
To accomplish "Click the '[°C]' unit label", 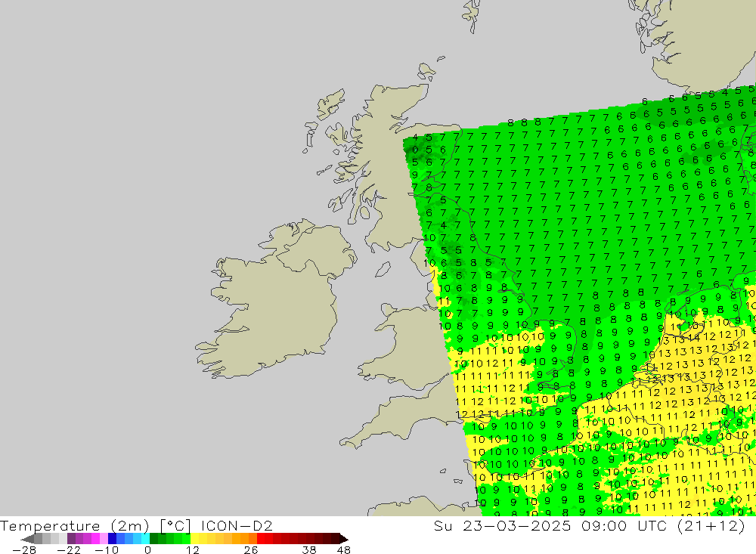I will point(175,525).
